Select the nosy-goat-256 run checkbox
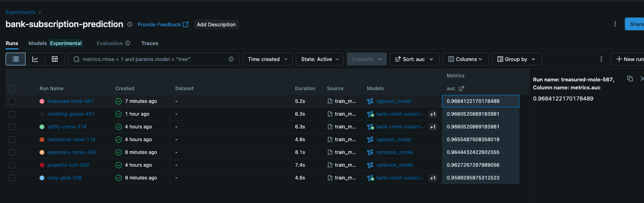644x203 pixels. pyautogui.click(x=12, y=178)
